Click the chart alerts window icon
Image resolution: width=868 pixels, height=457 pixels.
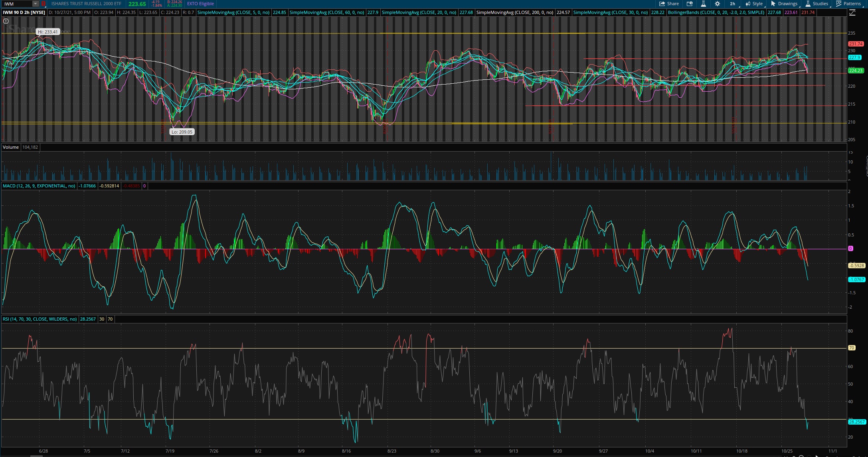tap(689, 4)
